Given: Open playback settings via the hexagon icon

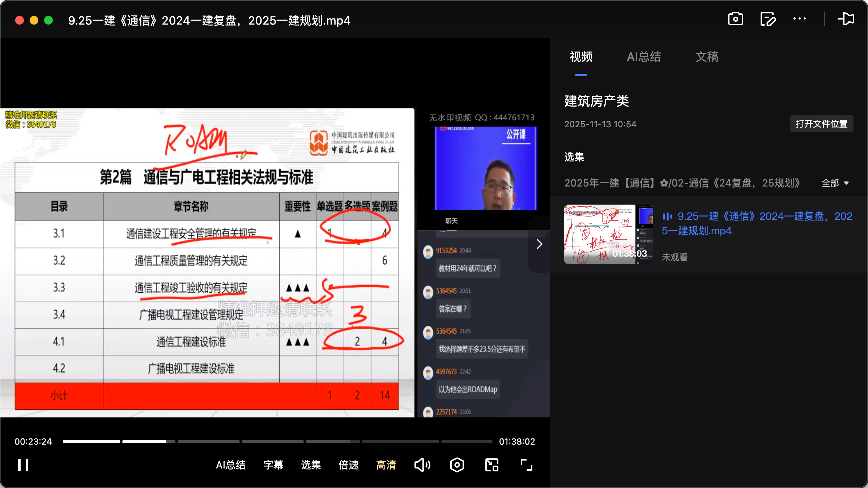Looking at the screenshot, I should click(457, 465).
